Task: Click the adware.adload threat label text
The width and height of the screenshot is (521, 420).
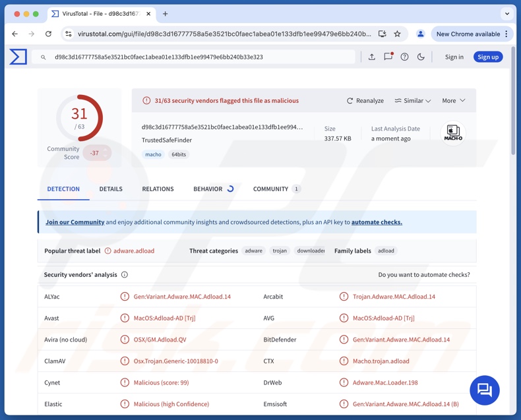Action: [134, 251]
